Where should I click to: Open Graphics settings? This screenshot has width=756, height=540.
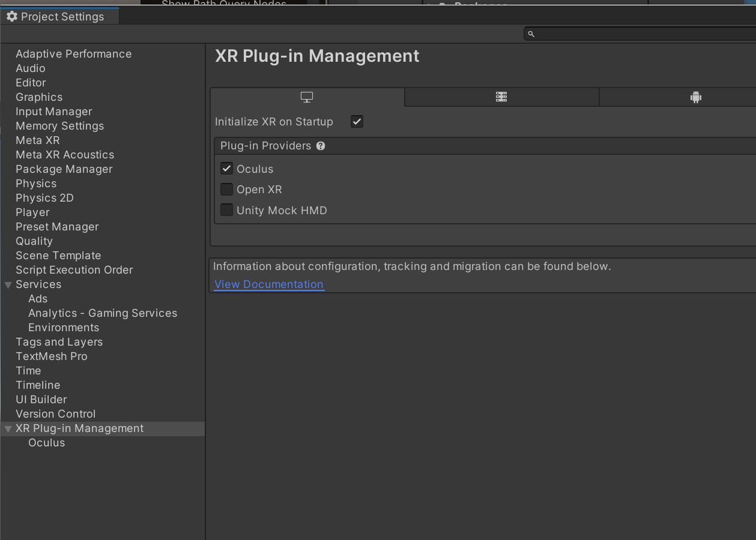pos(39,97)
